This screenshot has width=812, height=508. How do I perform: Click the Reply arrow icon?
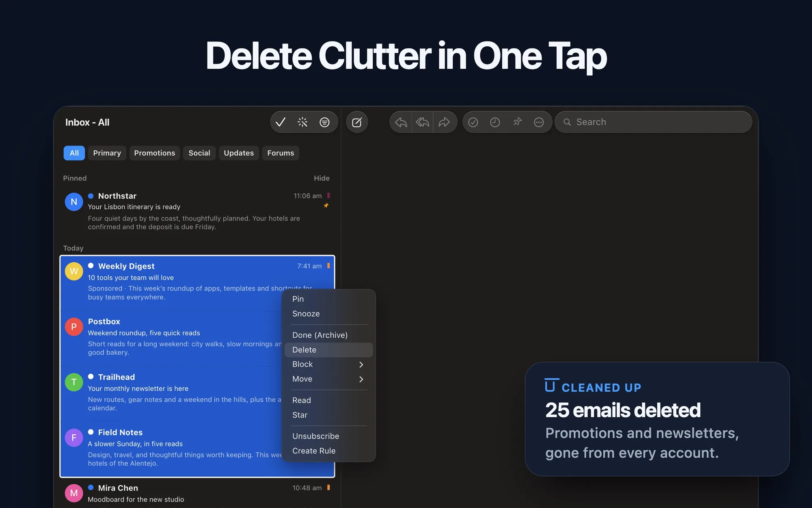pyautogui.click(x=401, y=122)
